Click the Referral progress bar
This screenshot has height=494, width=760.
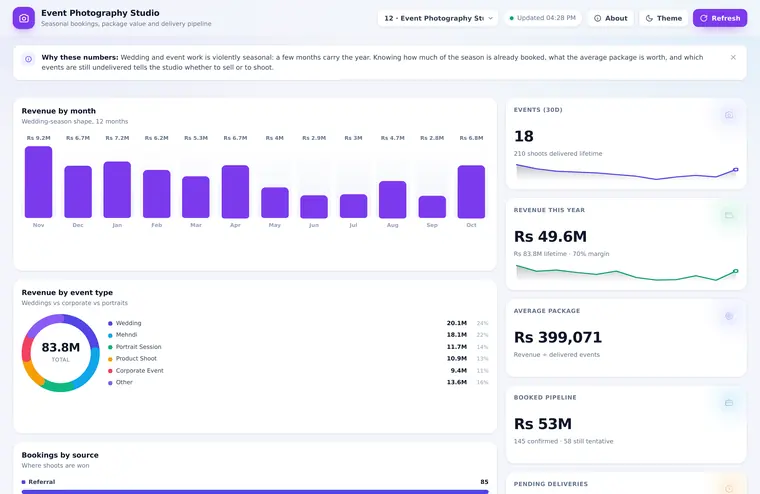(255, 492)
